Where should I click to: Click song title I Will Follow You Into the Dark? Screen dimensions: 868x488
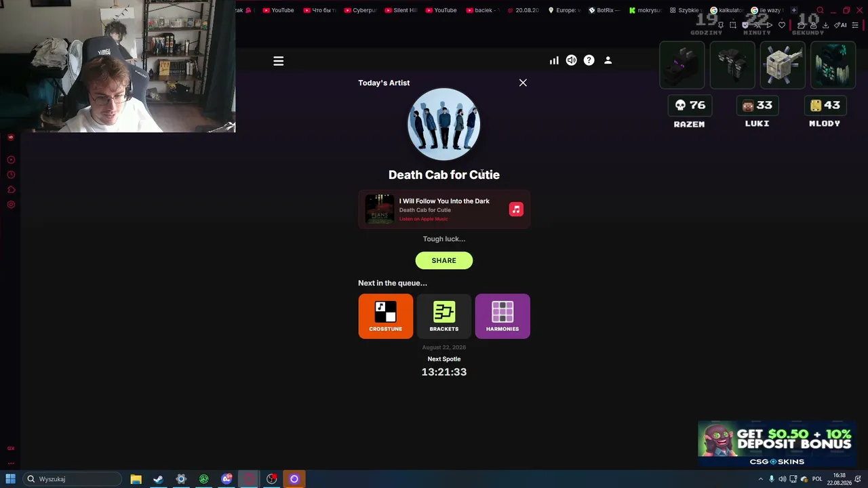point(444,201)
